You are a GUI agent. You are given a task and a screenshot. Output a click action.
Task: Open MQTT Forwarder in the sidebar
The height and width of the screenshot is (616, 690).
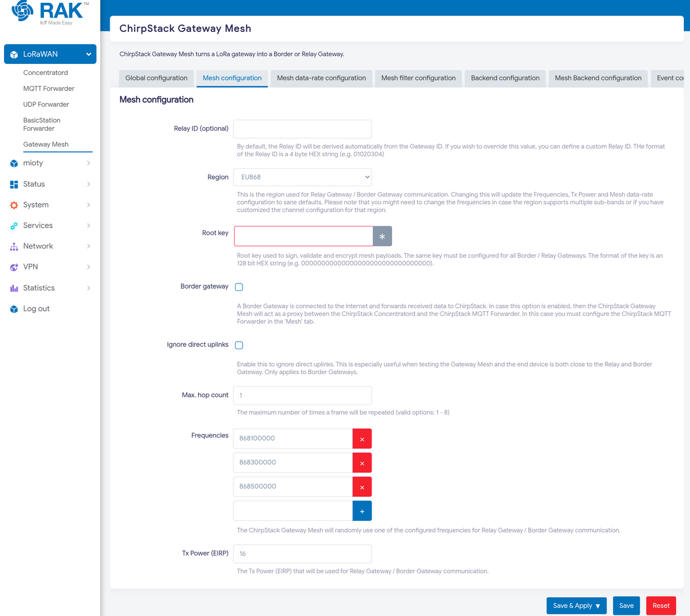click(49, 88)
